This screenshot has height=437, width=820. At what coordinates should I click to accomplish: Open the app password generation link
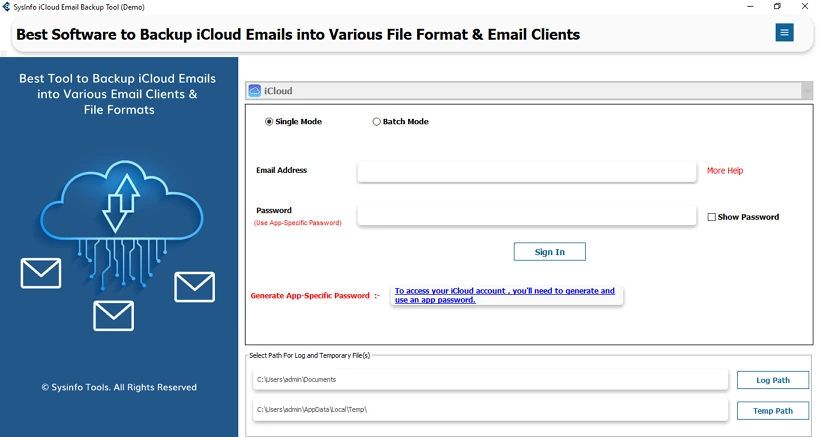pyautogui.click(x=505, y=295)
